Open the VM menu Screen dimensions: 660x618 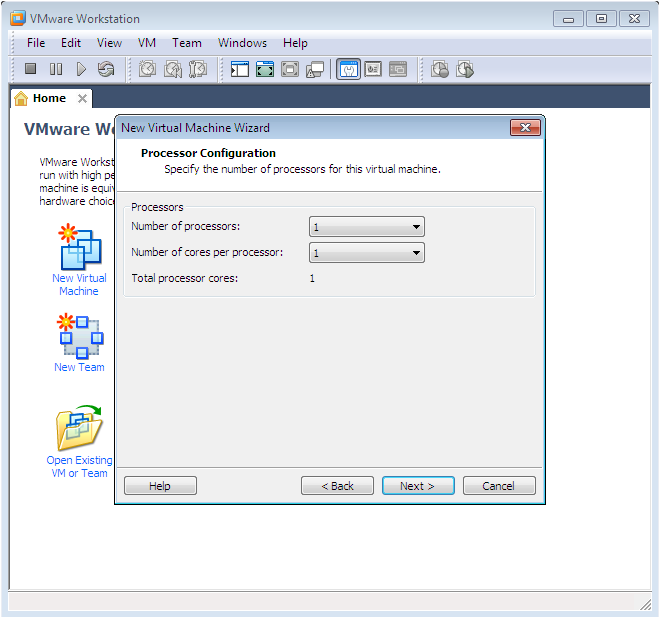click(x=147, y=43)
